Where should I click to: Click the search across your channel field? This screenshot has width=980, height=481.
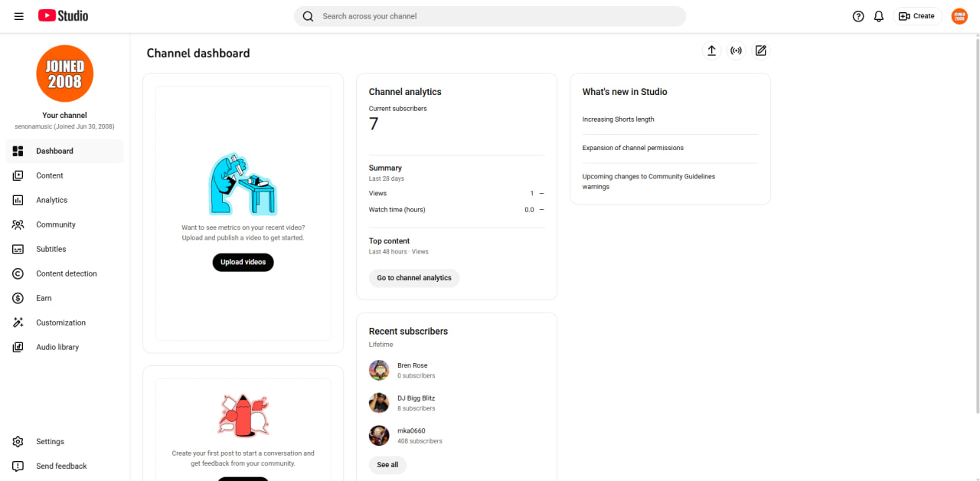(x=490, y=16)
